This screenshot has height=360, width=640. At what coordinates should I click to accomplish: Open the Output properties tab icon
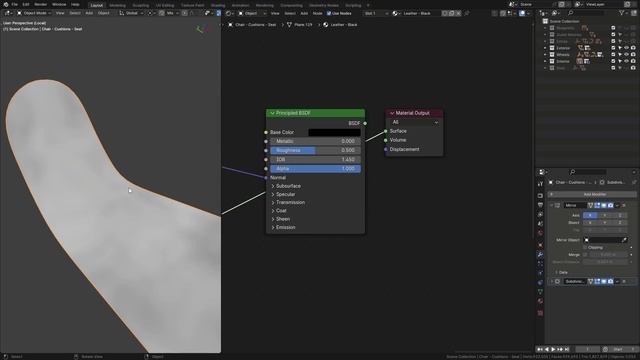(540, 205)
